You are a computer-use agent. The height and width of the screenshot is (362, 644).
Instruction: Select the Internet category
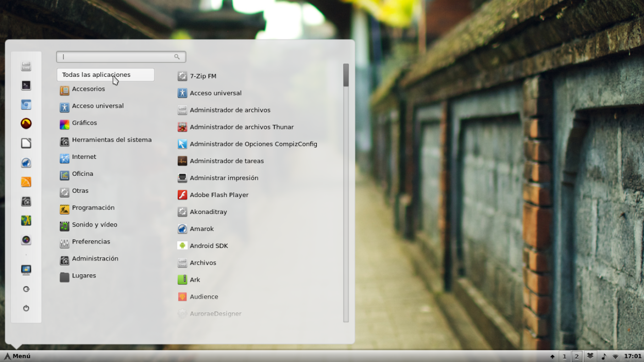(x=78, y=157)
